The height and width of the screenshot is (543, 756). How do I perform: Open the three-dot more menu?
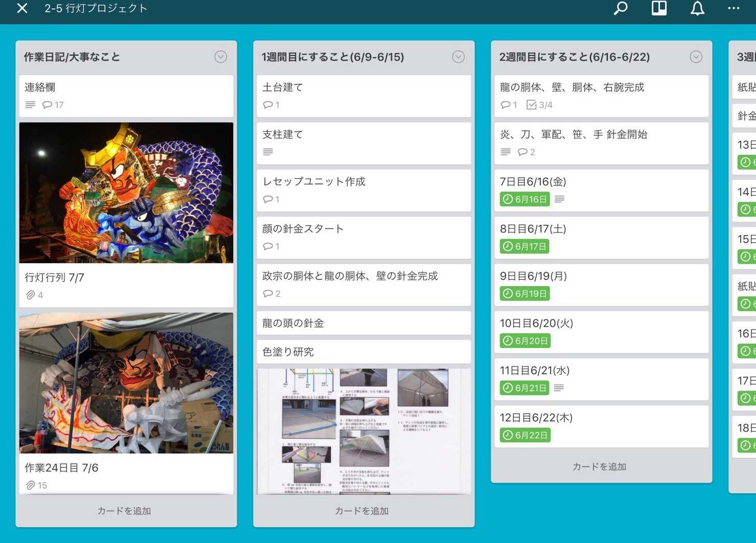click(x=734, y=9)
